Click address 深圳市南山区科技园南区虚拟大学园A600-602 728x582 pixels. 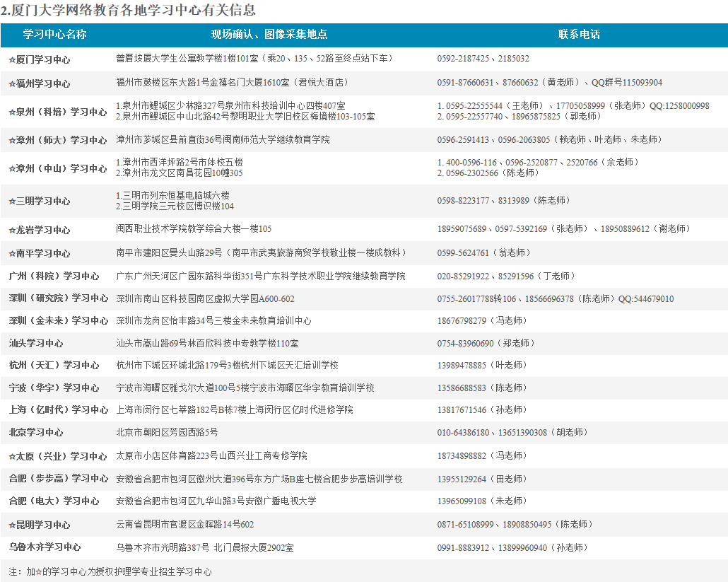205,299
